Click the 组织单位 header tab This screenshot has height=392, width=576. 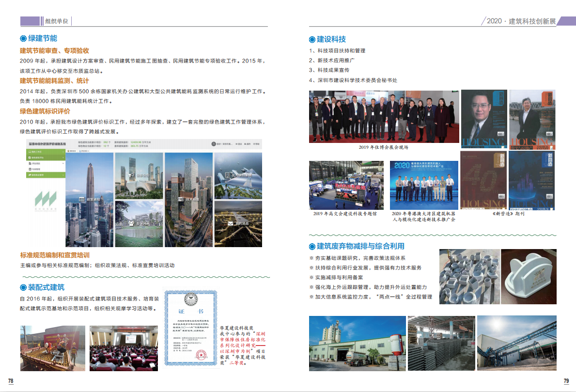tap(57, 21)
